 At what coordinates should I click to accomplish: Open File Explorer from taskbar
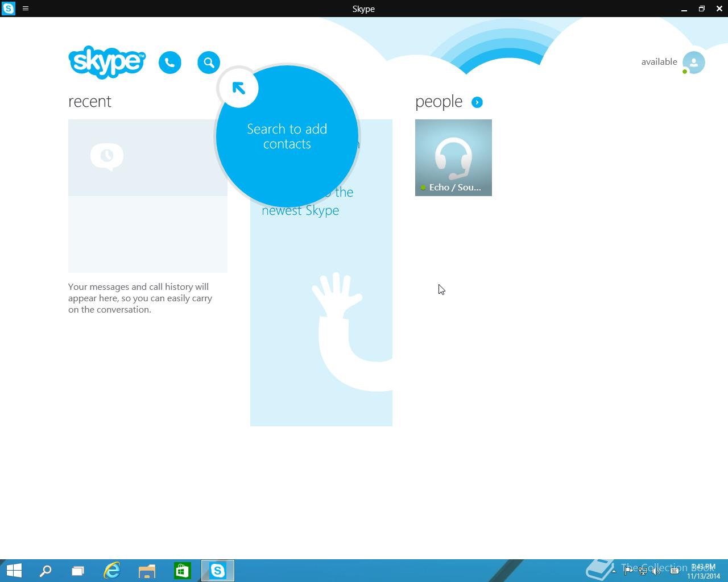coord(147,571)
